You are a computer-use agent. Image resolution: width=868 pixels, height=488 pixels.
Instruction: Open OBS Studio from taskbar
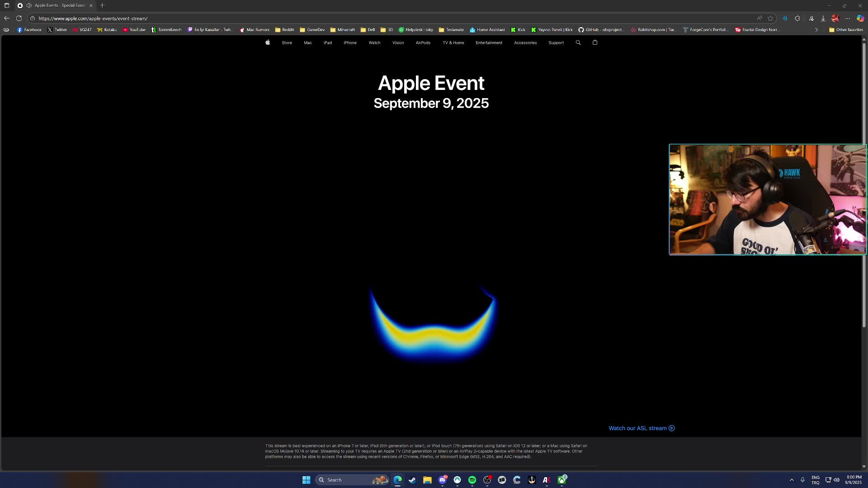[x=487, y=480]
